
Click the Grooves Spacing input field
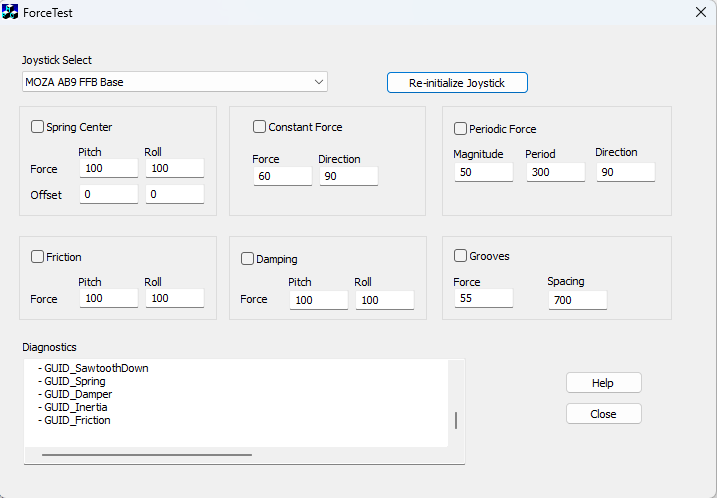point(576,299)
